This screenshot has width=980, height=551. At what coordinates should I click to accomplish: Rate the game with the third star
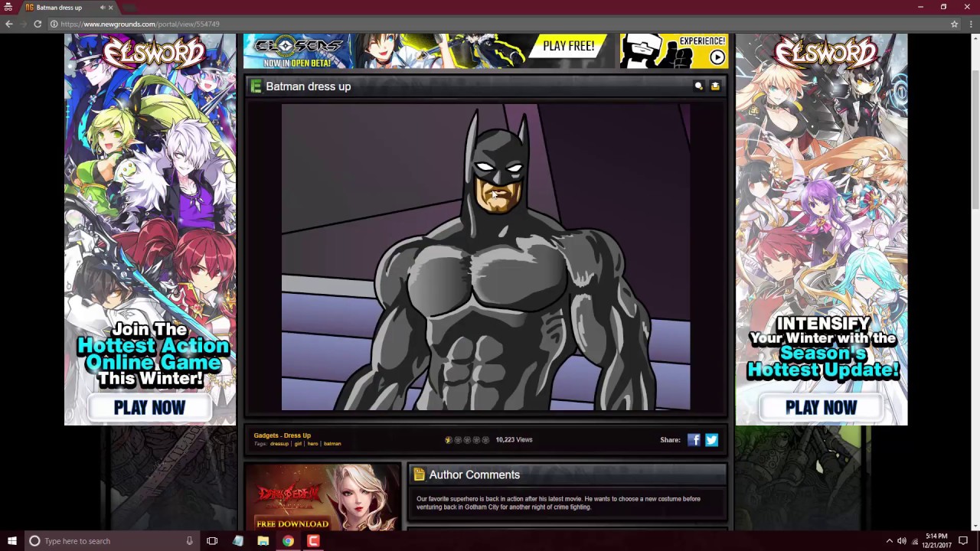tap(467, 440)
